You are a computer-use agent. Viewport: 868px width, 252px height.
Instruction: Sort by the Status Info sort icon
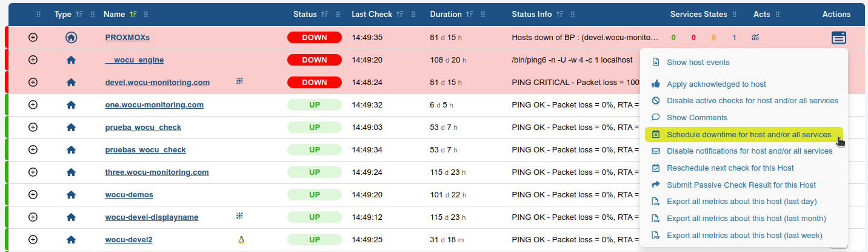click(559, 15)
